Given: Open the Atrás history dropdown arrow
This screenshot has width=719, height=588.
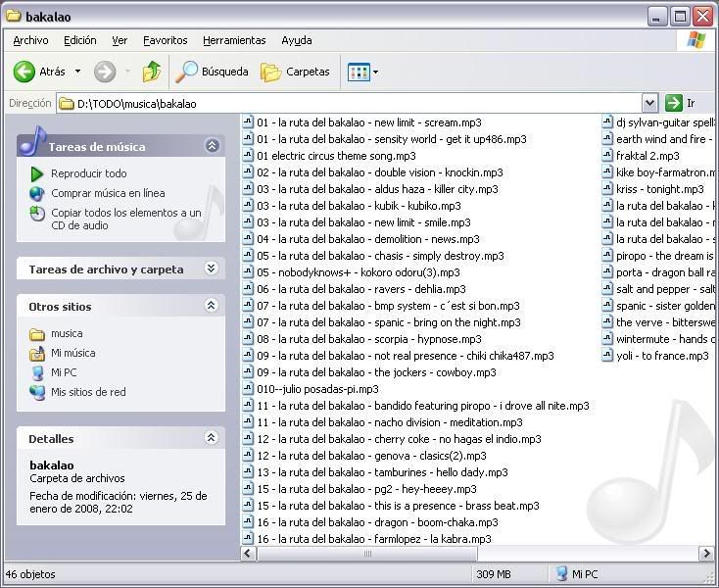Looking at the screenshot, I should click(78, 72).
